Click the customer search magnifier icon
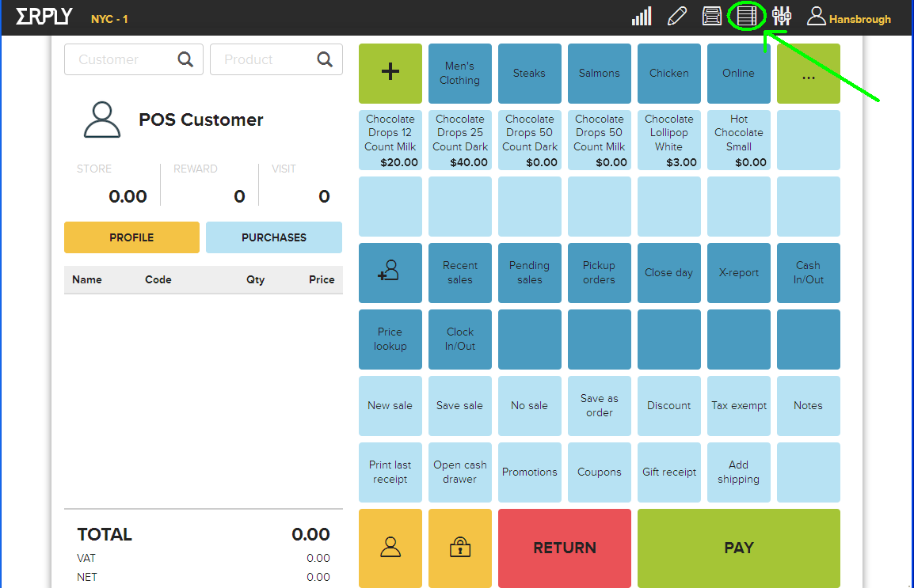The width and height of the screenshot is (914, 588). coord(185,59)
